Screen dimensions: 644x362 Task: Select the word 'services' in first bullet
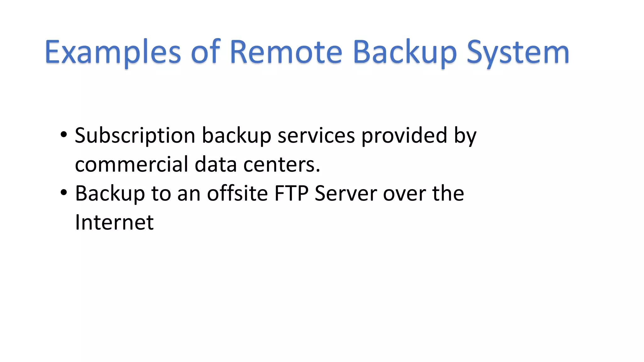point(316,135)
